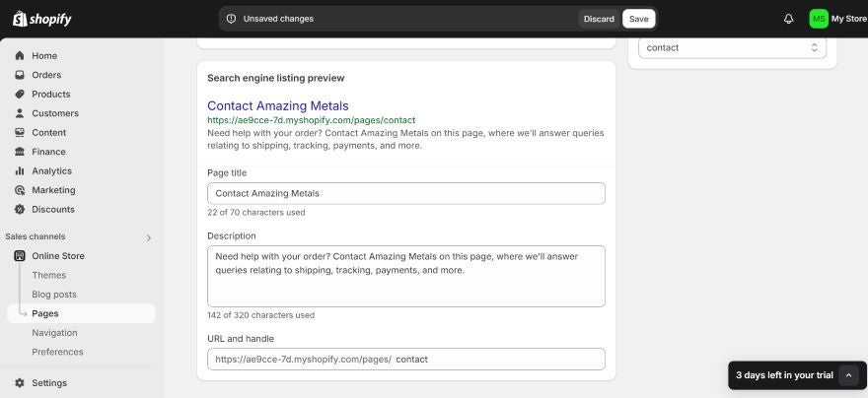Click the Marketing target icon
This screenshot has height=398, width=868.
20,190
